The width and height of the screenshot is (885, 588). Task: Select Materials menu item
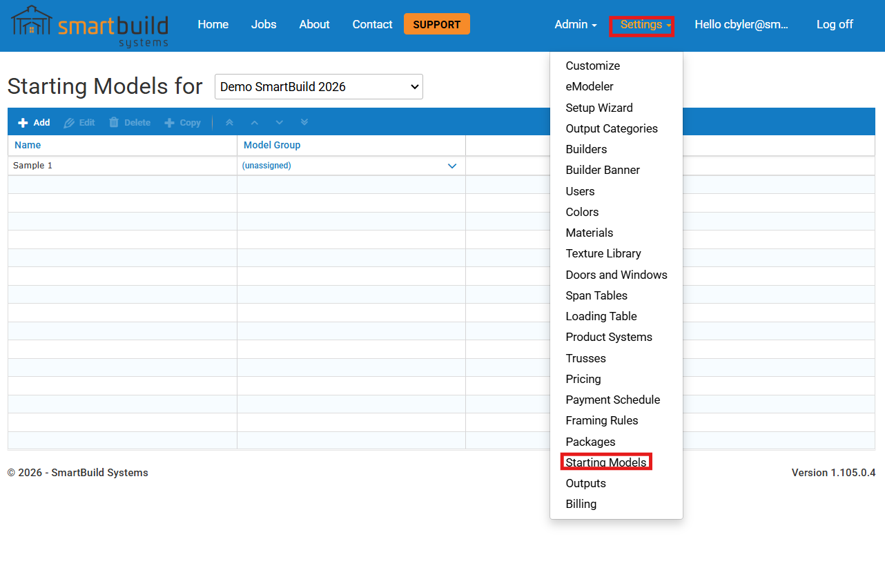(x=590, y=233)
